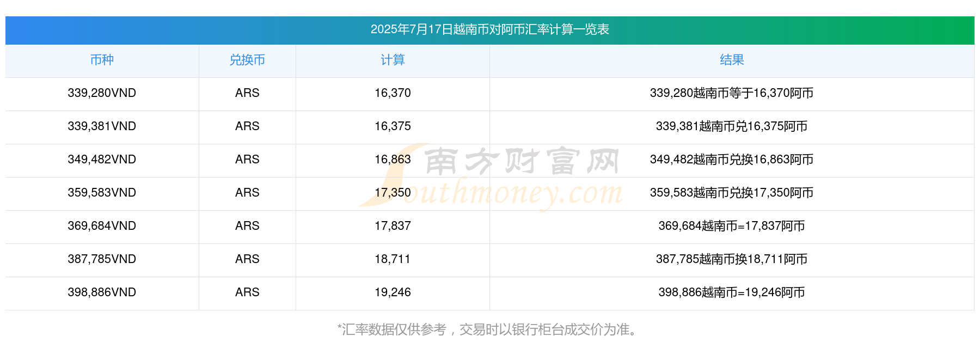980x354 pixels.
Task: Click result 387,785越南币换18,711阿币
Action: (732, 259)
